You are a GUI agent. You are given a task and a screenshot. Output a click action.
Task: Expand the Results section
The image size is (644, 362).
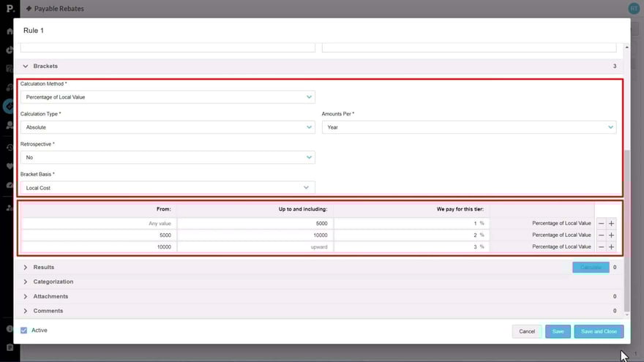26,268
